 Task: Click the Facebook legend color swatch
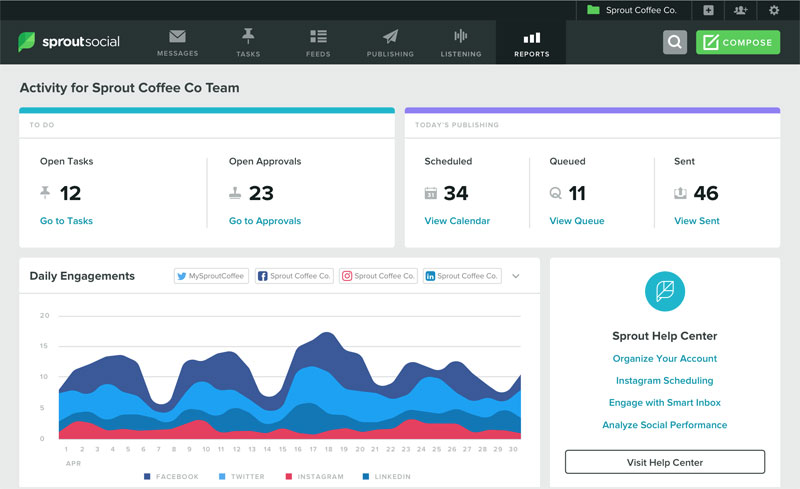click(x=147, y=476)
